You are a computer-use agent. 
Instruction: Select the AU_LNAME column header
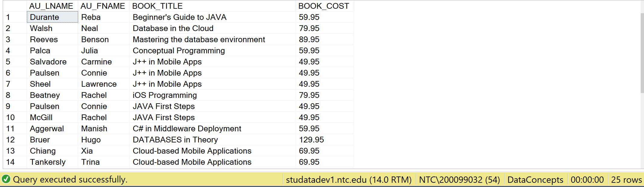pos(51,6)
